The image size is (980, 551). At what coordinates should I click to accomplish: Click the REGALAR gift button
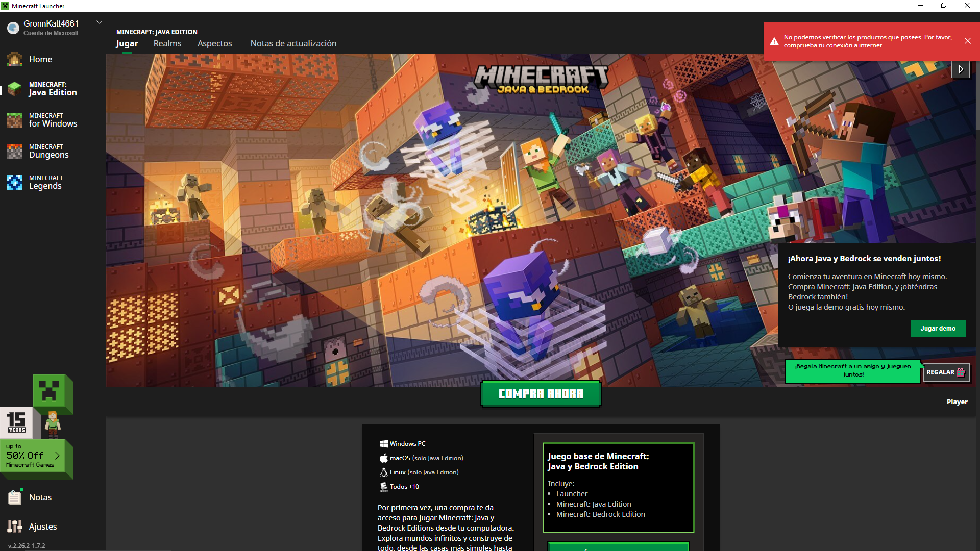pyautogui.click(x=946, y=372)
